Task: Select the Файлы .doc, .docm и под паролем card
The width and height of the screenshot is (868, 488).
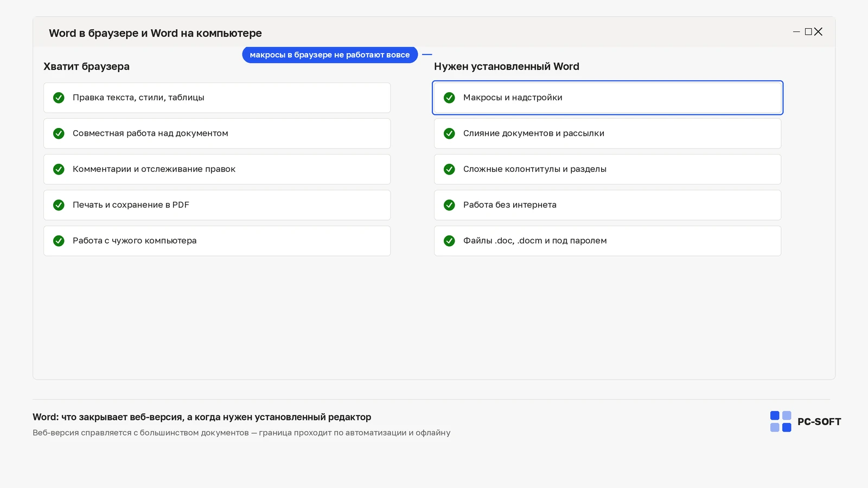Action: point(608,241)
